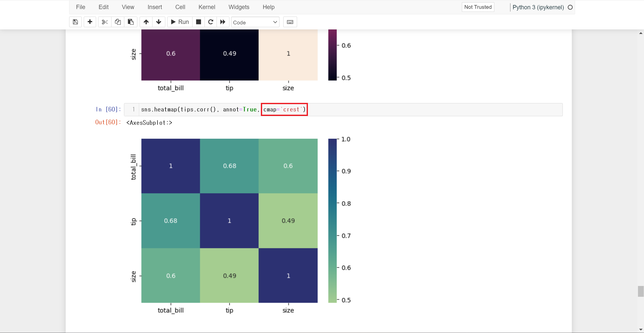Open the Cell menu
Viewport: 644px width, 333px height.
tap(180, 7)
